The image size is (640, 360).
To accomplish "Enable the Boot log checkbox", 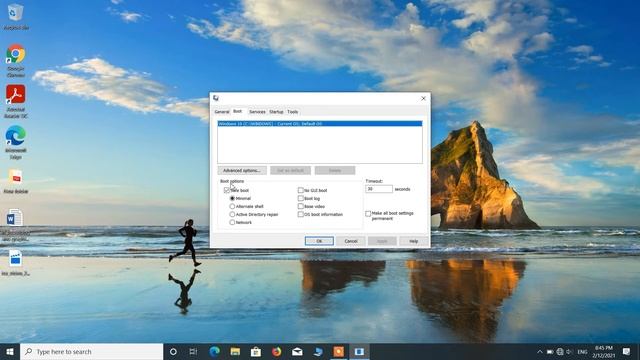I will click(x=301, y=198).
